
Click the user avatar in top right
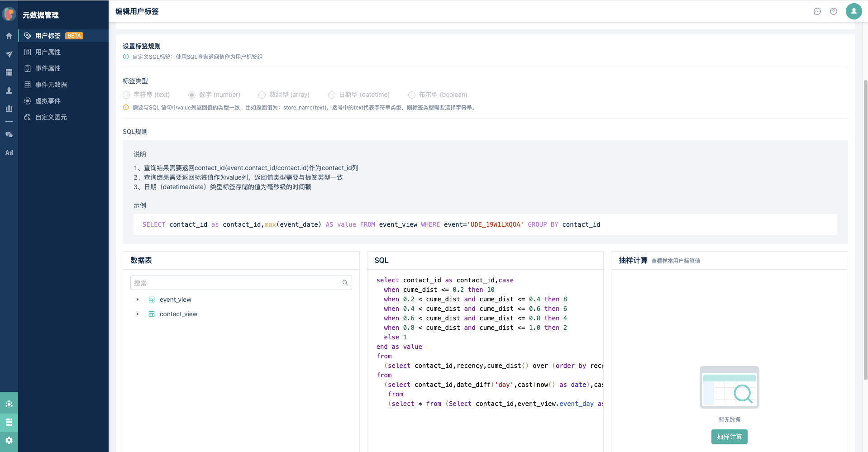coord(854,11)
